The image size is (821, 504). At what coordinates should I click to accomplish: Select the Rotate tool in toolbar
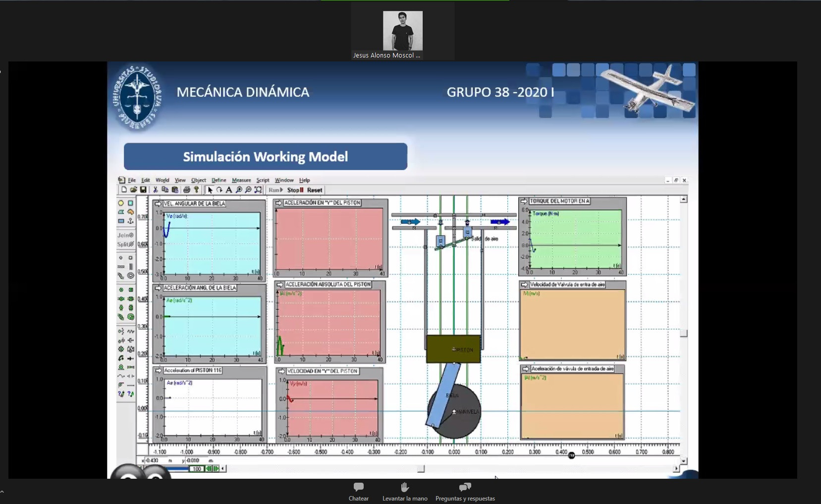coord(219,190)
